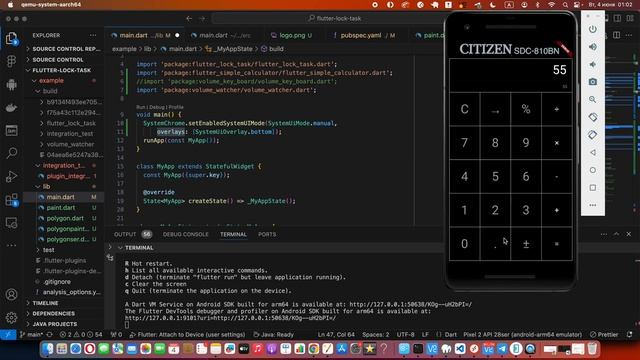Click the Wi-Fi icon in macOS menu bar
Screen dimensions: 640x360
coord(551,5)
